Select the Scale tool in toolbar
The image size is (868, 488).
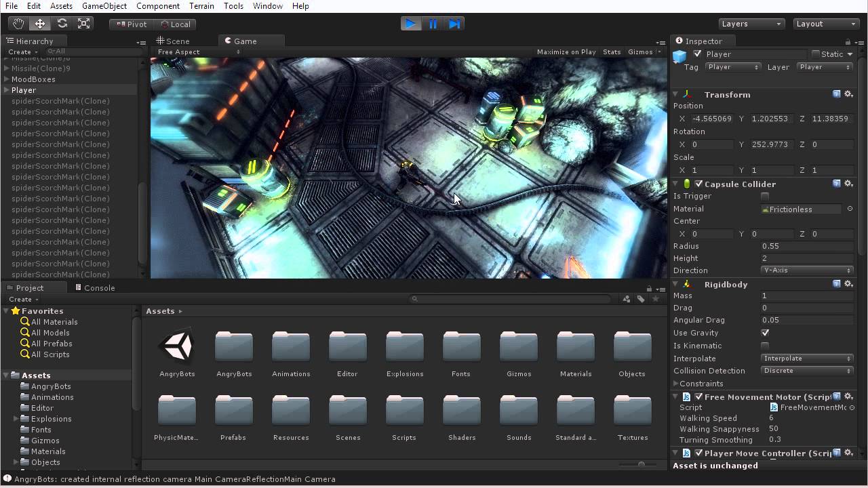click(x=84, y=24)
